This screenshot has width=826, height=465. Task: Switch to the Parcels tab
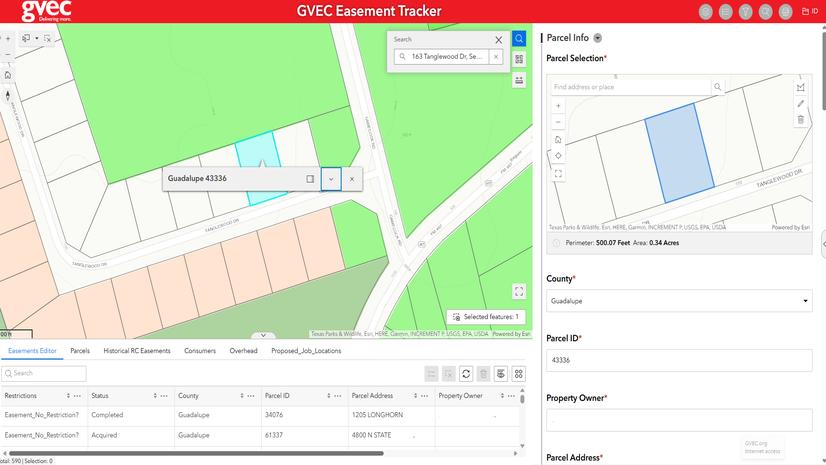pyautogui.click(x=80, y=351)
